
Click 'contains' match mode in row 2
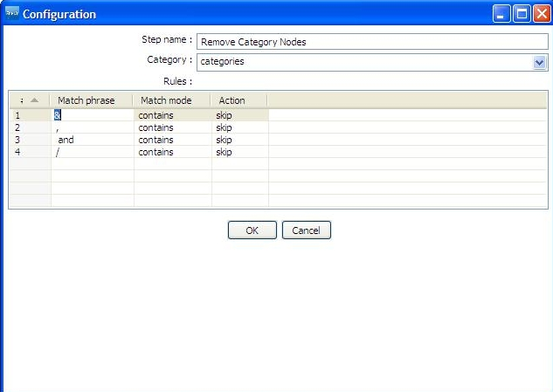pyautogui.click(x=173, y=127)
